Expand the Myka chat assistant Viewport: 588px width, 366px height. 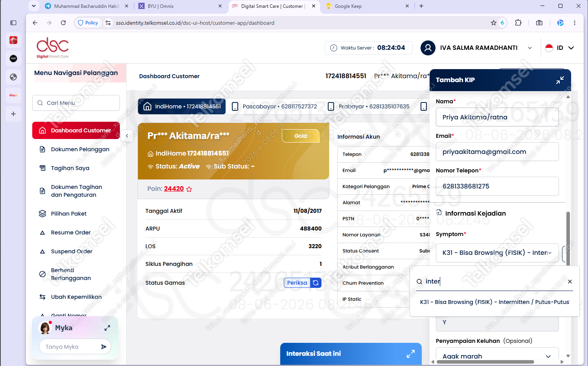coord(107,328)
